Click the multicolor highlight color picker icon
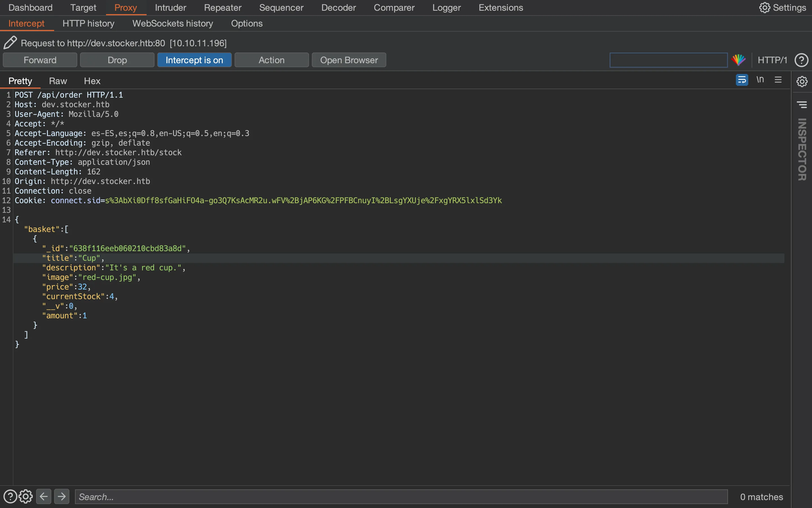The width and height of the screenshot is (812, 508). (x=738, y=60)
